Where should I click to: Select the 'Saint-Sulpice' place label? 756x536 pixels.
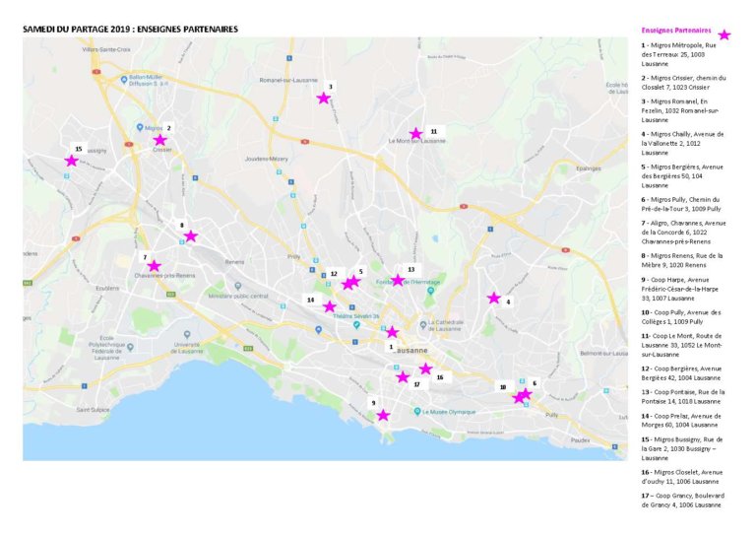pos(93,410)
